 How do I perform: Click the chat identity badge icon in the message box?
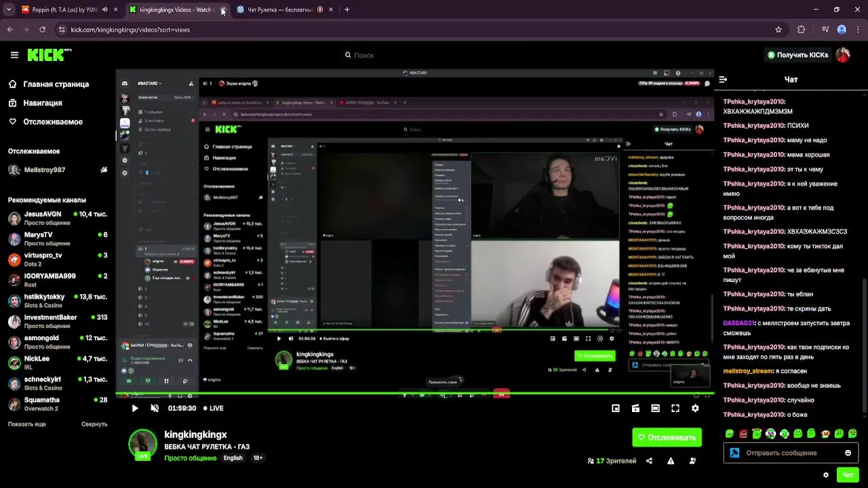[x=734, y=453]
